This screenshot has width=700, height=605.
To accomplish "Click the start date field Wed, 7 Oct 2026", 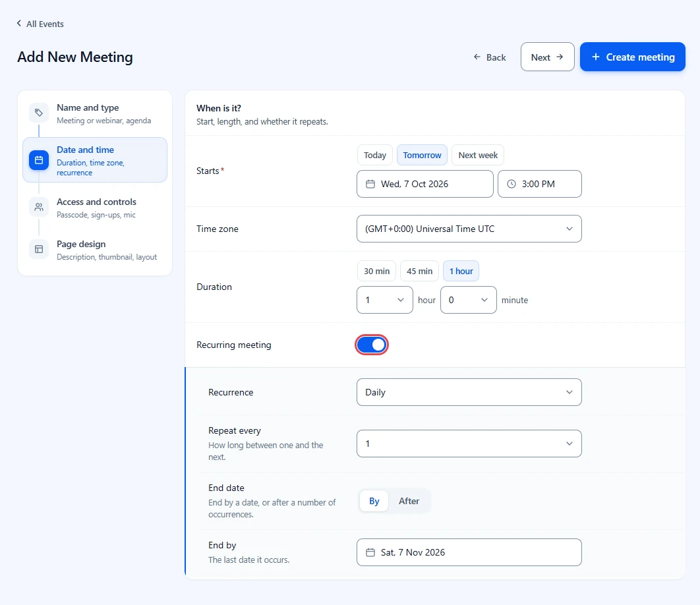I will point(425,184).
